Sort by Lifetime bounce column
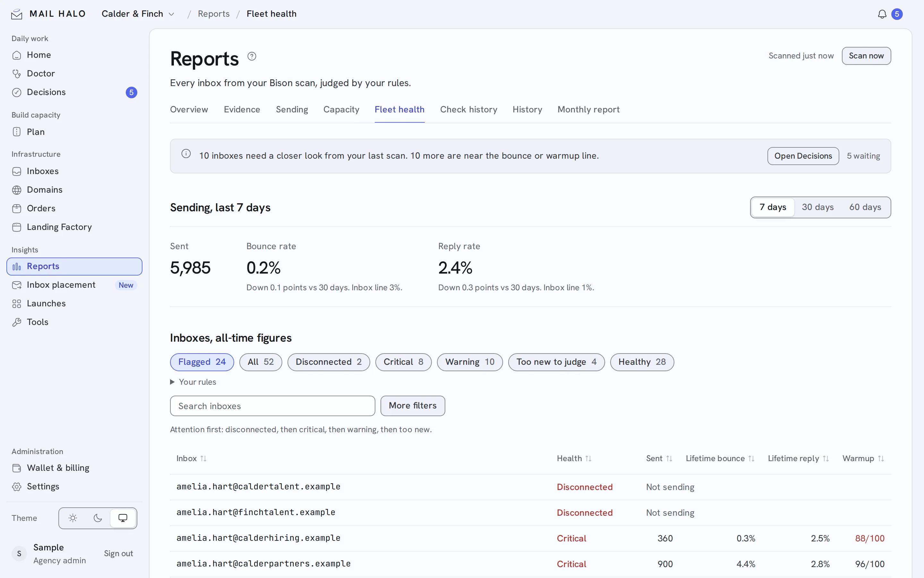 (x=720, y=458)
